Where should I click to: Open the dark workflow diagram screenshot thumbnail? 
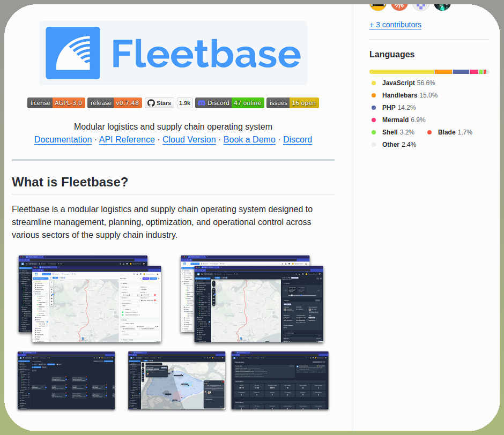point(66,380)
